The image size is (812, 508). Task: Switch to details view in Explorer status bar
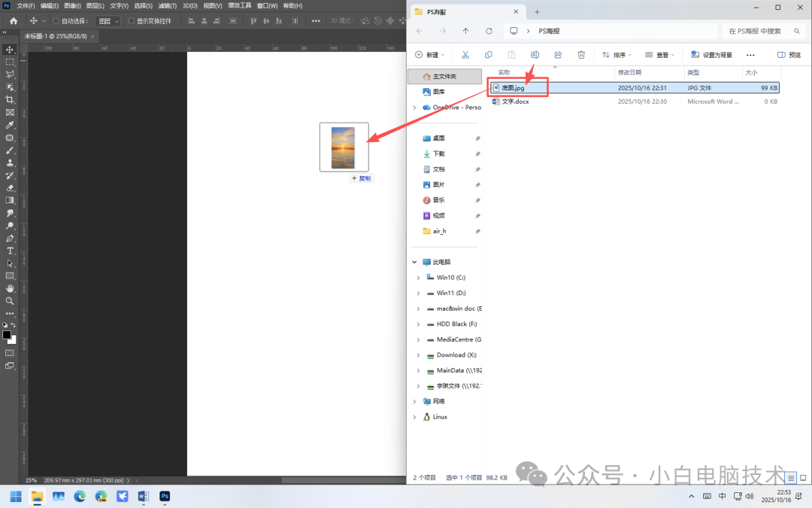coord(790,477)
